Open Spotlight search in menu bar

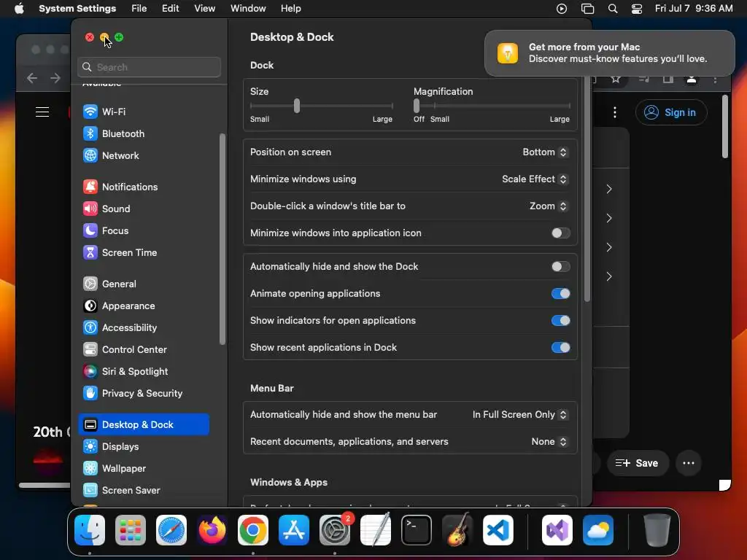tap(613, 9)
